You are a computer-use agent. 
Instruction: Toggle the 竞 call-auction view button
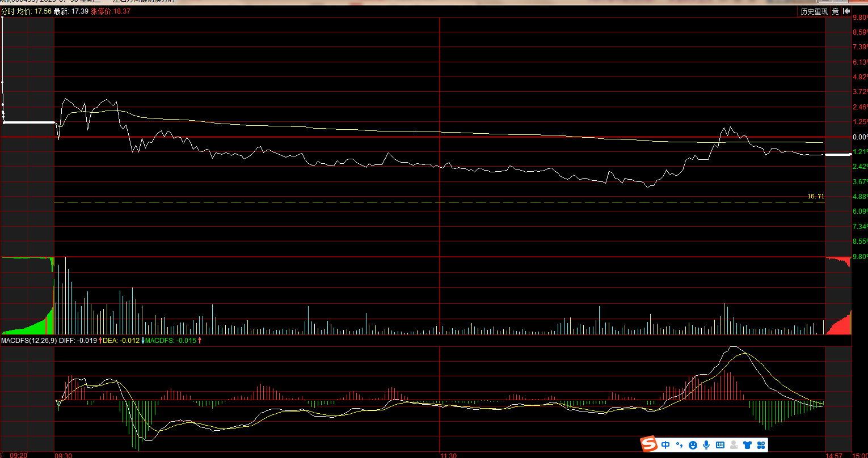(x=835, y=11)
